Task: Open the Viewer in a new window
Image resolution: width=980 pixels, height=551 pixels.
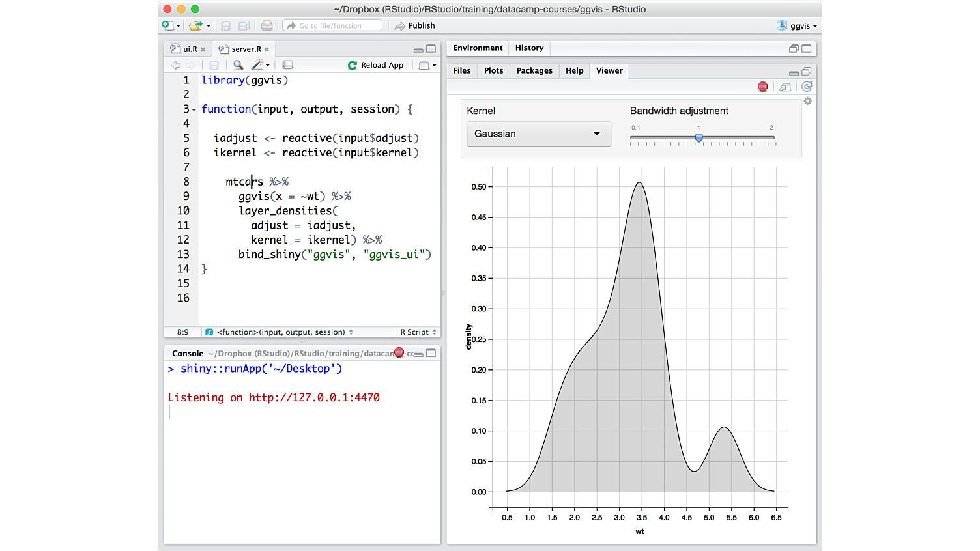Action: tap(785, 87)
